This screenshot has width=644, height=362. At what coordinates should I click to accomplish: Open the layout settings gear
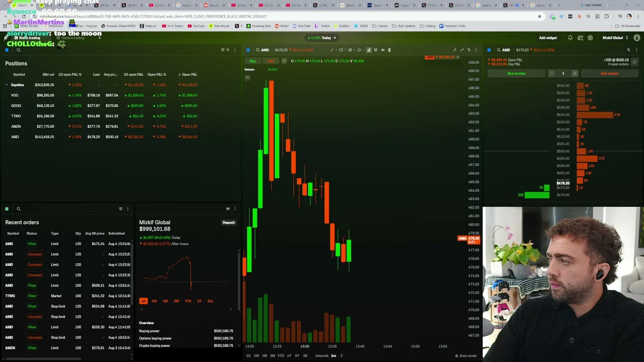[590, 38]
